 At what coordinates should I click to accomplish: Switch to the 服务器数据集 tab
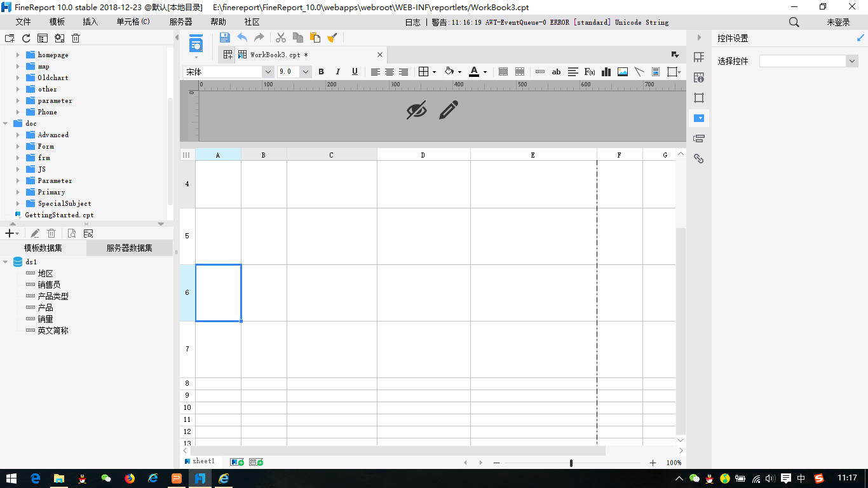click(x=130, y=248)
